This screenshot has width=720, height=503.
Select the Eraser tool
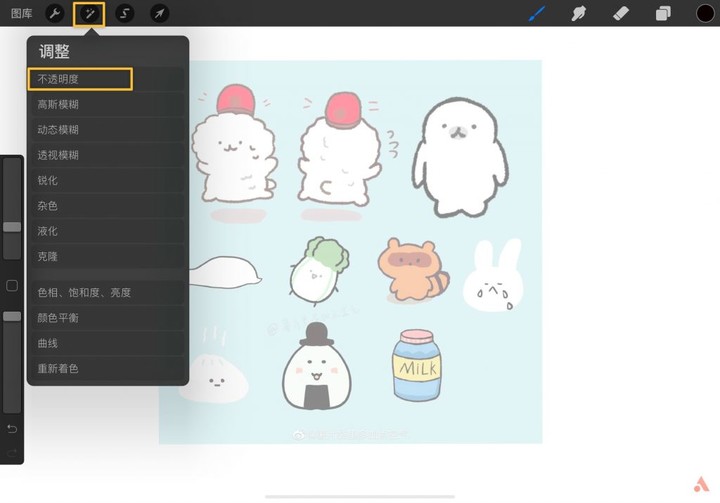621,13
